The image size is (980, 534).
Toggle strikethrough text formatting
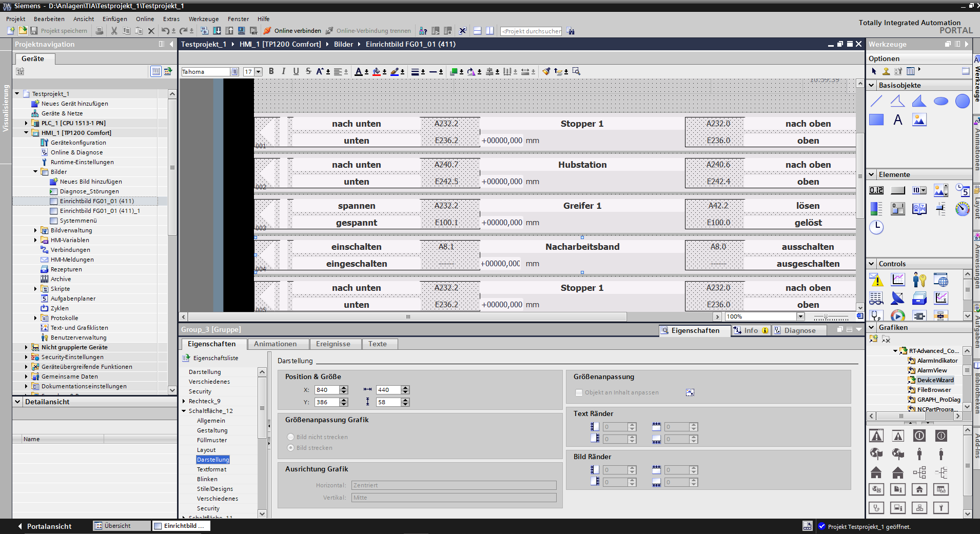tap(308, 71)
